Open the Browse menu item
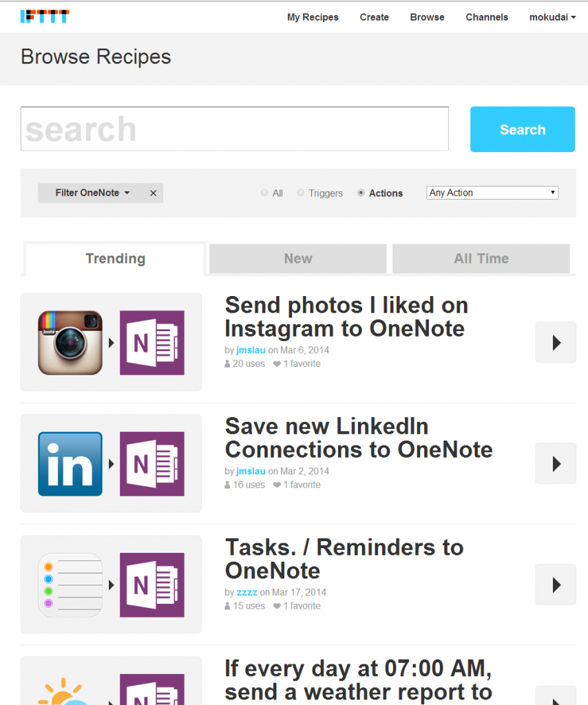 pos(427,17)
